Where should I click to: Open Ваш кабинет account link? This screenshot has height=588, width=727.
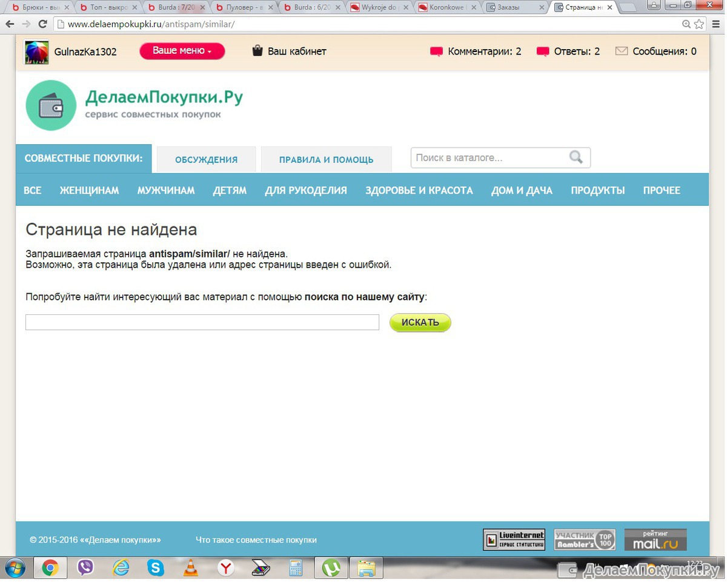point(290,51)
